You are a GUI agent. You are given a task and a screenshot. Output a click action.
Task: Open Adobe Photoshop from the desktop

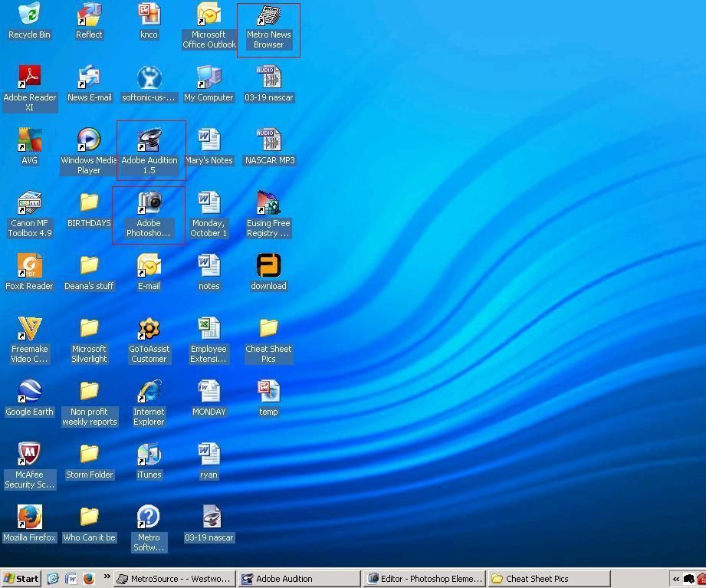point(148,205)
